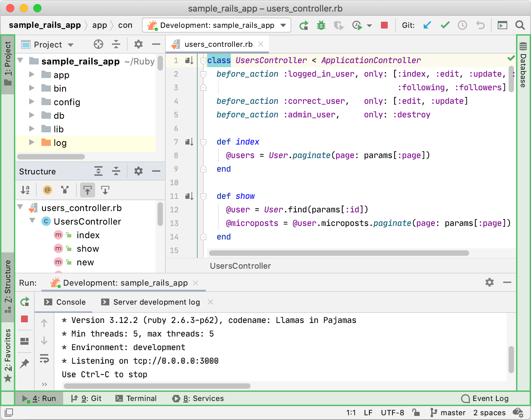Collapse the UsersController node in Structure
The height and width of the screenshot is (420, 531).
33,221
